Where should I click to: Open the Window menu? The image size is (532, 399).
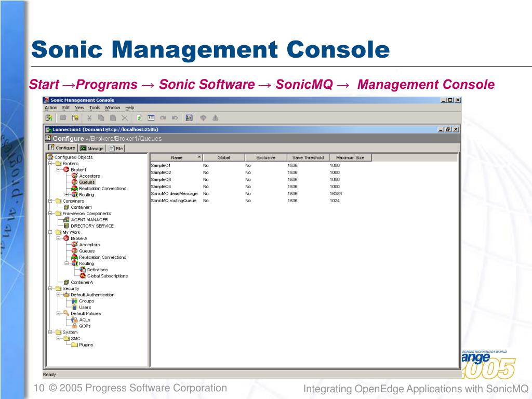point(112,108)
